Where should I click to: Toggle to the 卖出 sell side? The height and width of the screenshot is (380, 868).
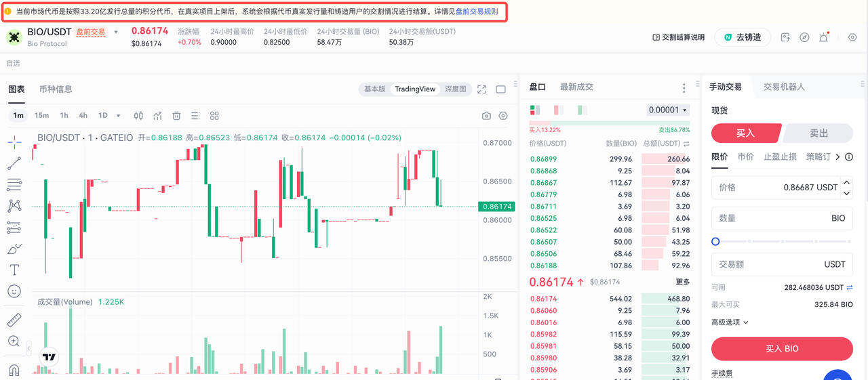[x=818, y=133]
